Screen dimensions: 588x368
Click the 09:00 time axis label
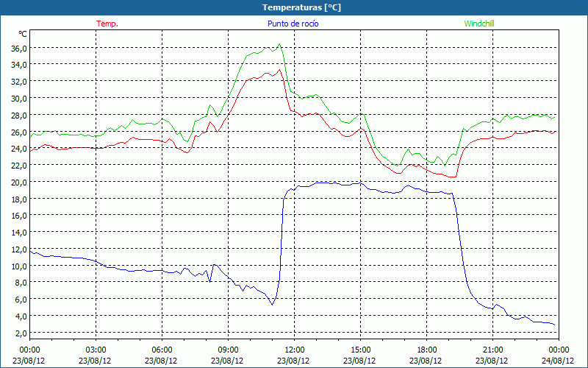click(x=228, y=350)
